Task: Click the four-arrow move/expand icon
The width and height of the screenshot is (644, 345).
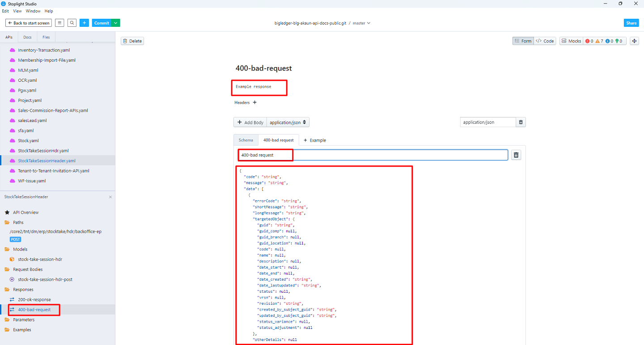Action: point(634,41)
